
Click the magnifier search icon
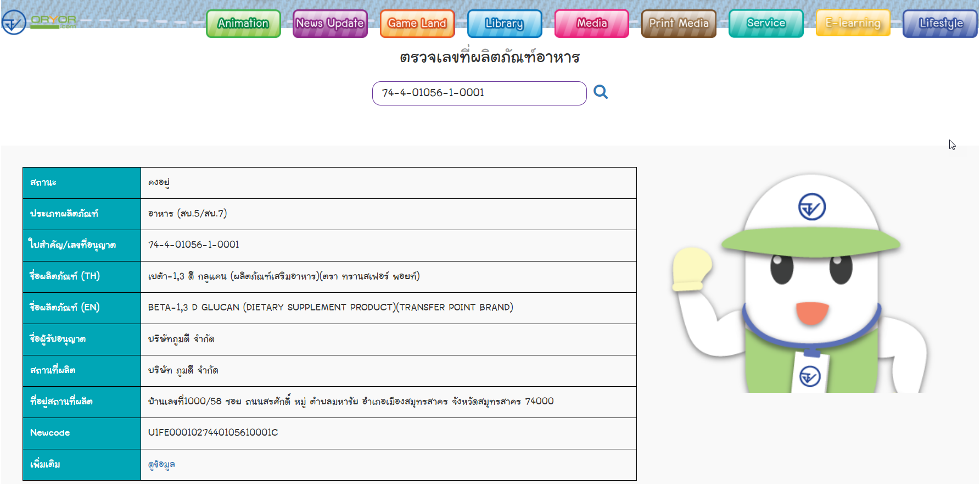pyautogui.click(x=601, y=92)
